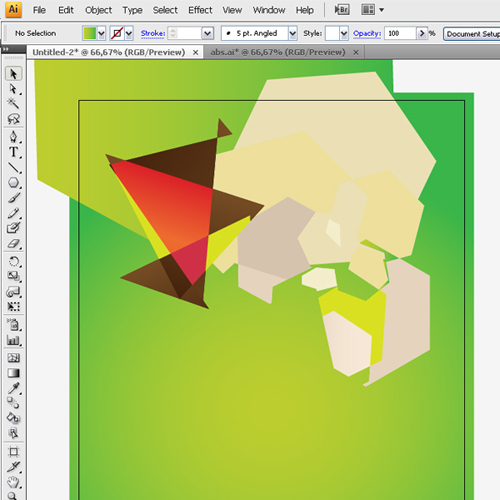Open the File menu
Image resolution: width=500 pixels, height=500 pixels.
click(39, 10)
